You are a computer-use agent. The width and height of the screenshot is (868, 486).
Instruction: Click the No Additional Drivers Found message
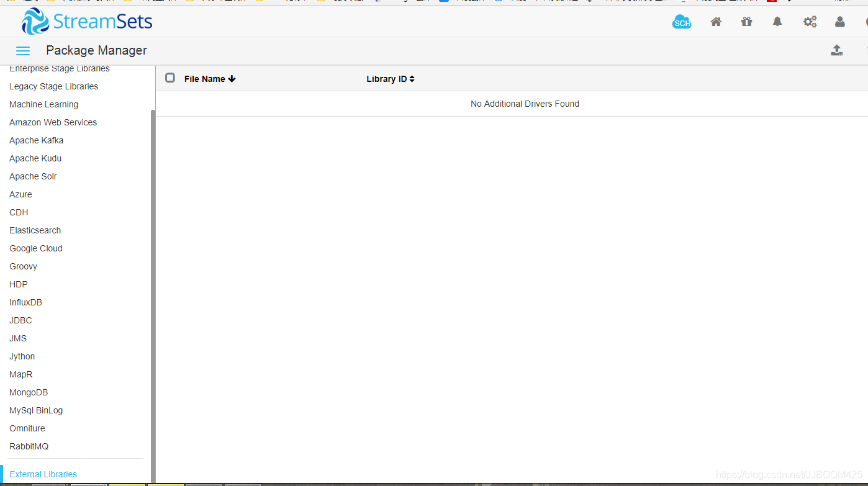click(525, 104)
